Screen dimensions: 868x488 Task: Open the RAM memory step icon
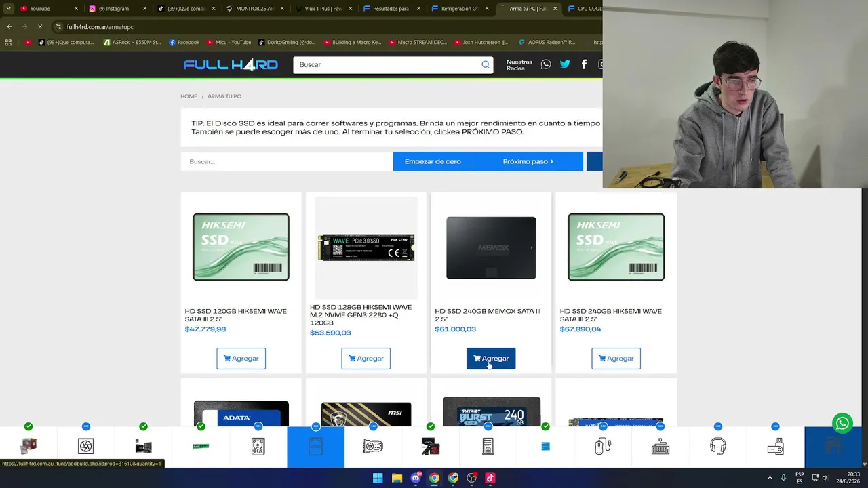(201, 446)
